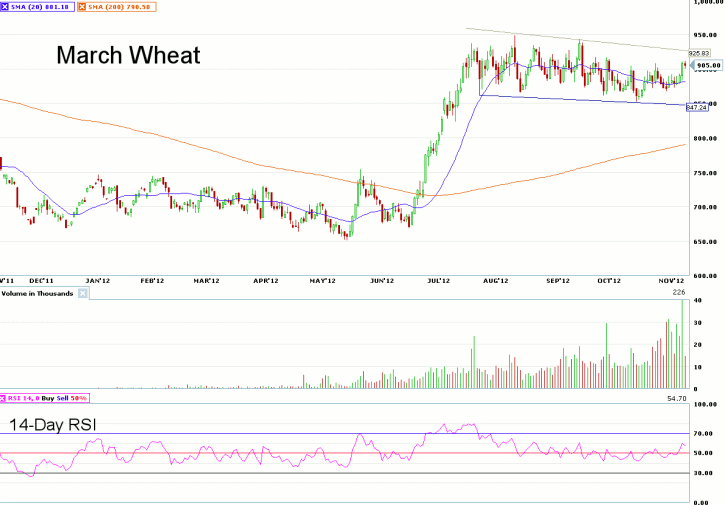Remove the SMA (20) indicator via its X icon
Image resolution: width=725 pixels, height=505 pixels.
6,6
